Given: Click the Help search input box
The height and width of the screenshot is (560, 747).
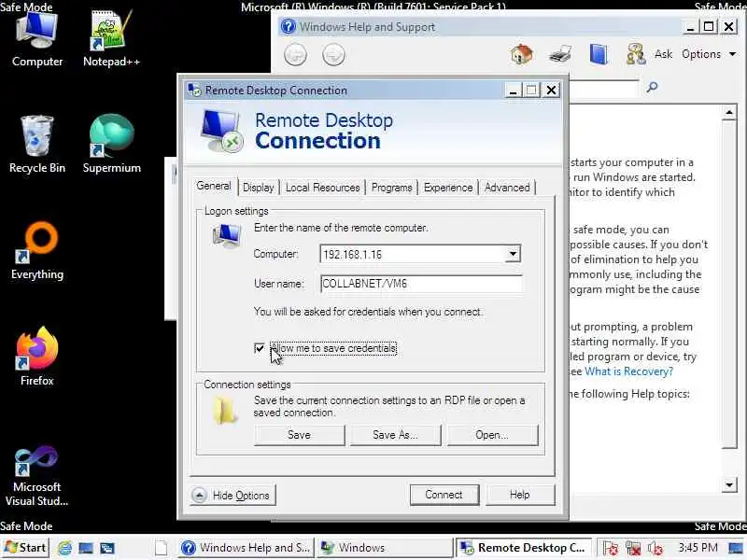Looking at the screenshot, I should tap(603, 88).
